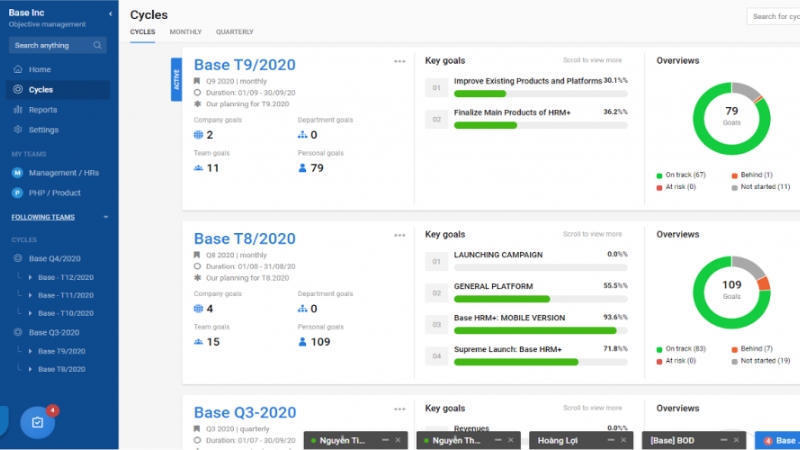This screenshot has width=800, height=450.
Task: Open the Base Q3-2020 cycle title
Action: (x=245, y=412)
